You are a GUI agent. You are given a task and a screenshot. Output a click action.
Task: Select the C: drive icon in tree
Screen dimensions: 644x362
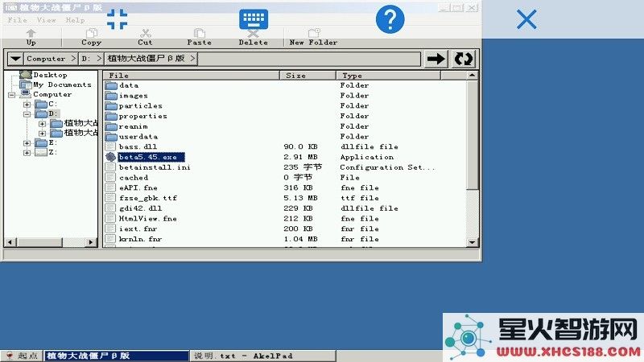click(41, 105)
